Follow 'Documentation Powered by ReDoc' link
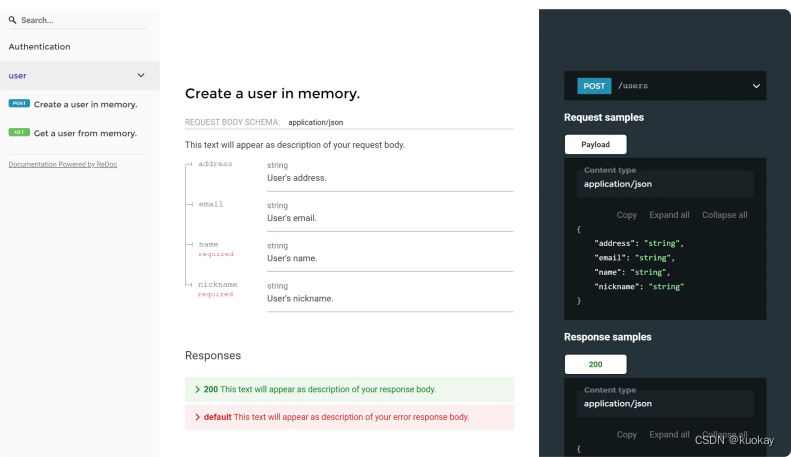Screen dimensions: 791x457 pyautogui.click(x=63, y=164)
